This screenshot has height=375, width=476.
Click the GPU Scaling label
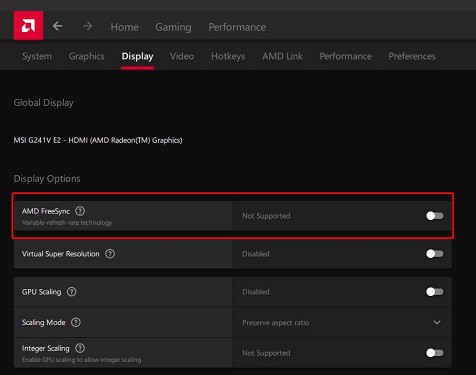click(x=42, y=292)
